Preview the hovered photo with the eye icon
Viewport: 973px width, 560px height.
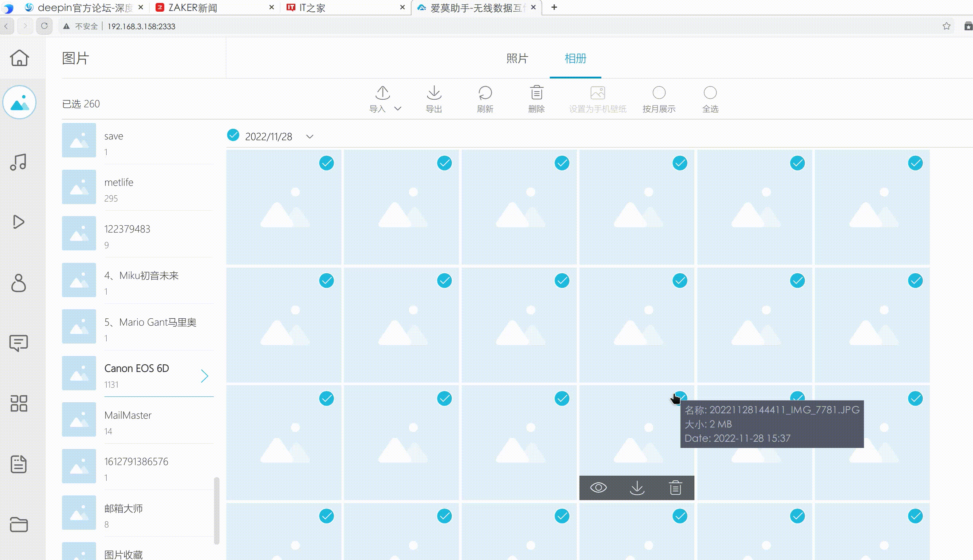pyautogui.click(x=598, y=488)
